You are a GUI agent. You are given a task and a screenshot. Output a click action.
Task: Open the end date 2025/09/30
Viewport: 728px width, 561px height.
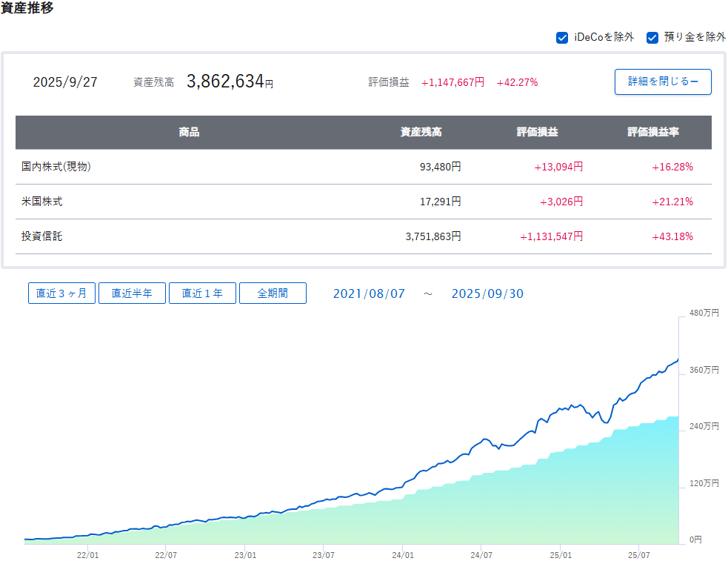[x=487, y=294]
